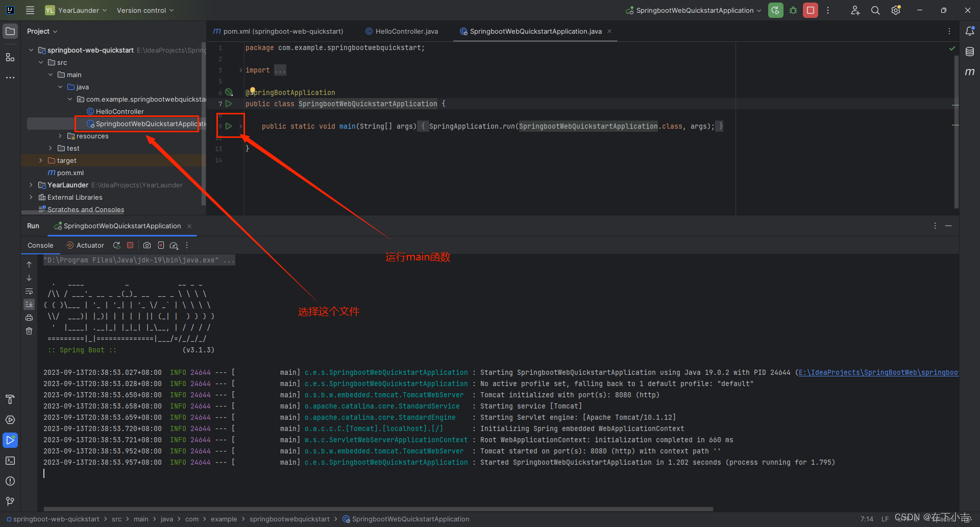Click springbootwebquickstart breadcrumb in status bar
The width and height of the screenshot is (980, 527).
click(289, 519)
